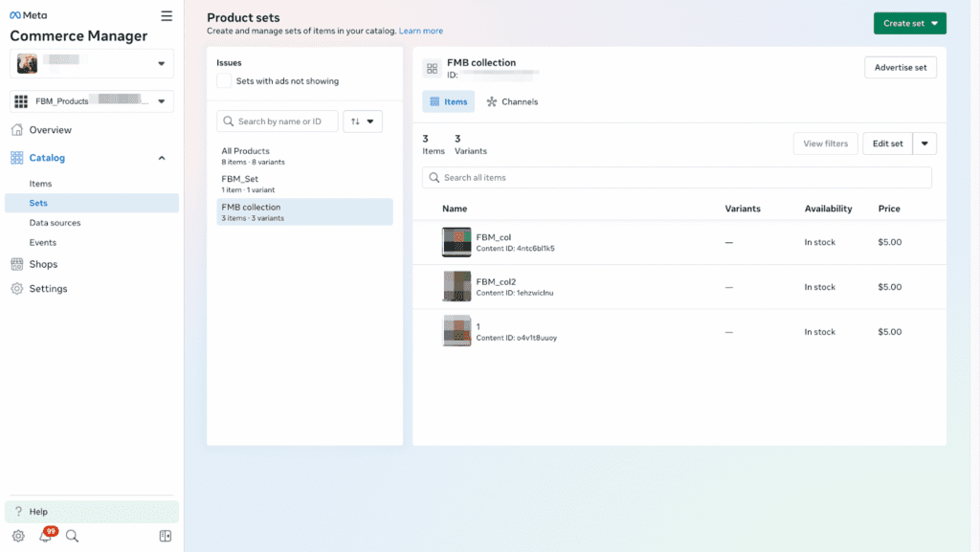Click the FBM_Products catalog grid icon

pyautogui.click(x=21, y=101)
